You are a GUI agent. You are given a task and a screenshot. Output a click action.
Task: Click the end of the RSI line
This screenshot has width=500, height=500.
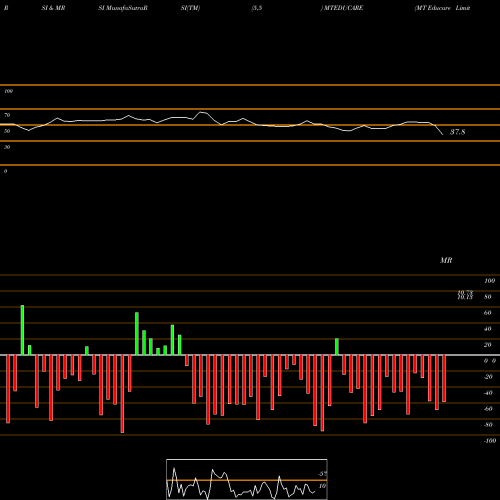[x=443, y=134]
